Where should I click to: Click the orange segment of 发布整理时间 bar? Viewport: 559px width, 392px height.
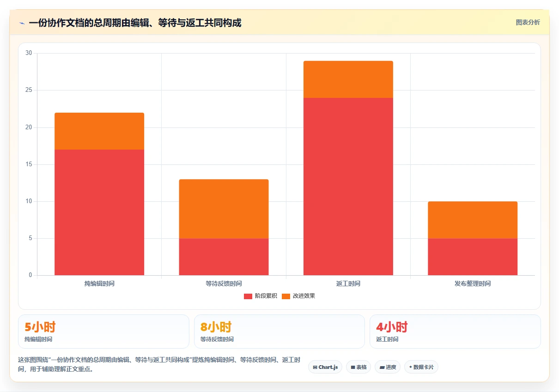[473, 220]
